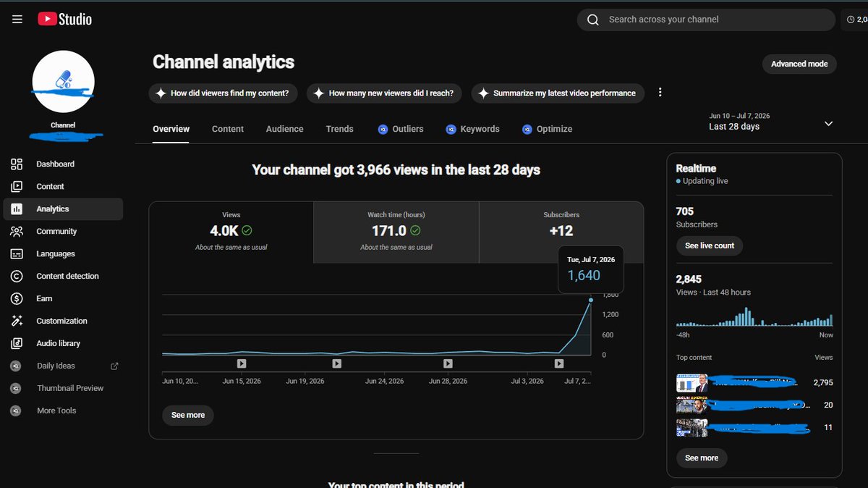Switch to the Audience tab

click(x=284, y=129)
